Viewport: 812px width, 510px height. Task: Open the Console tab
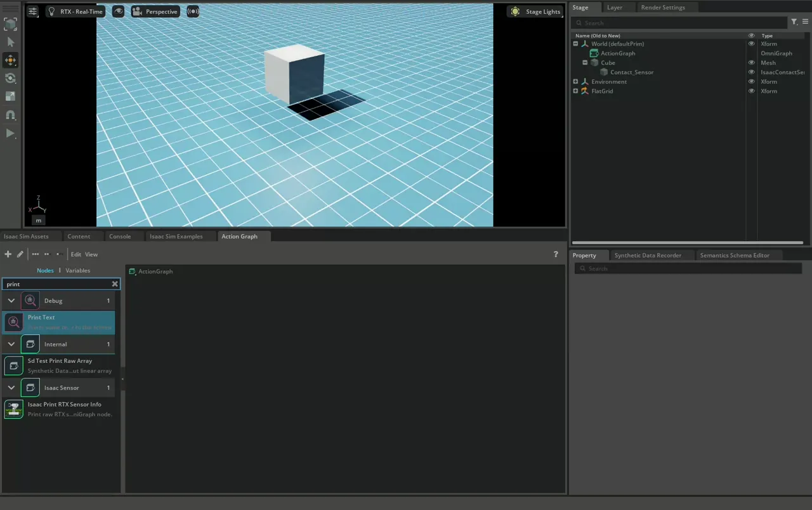119,237
